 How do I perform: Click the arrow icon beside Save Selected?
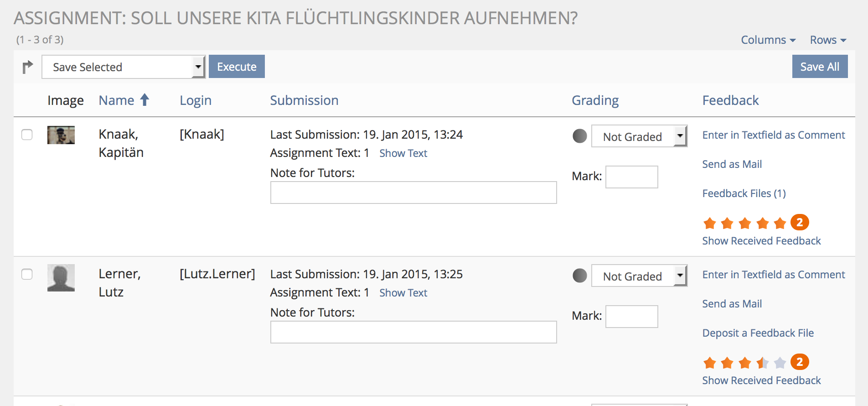coord(28,67)
